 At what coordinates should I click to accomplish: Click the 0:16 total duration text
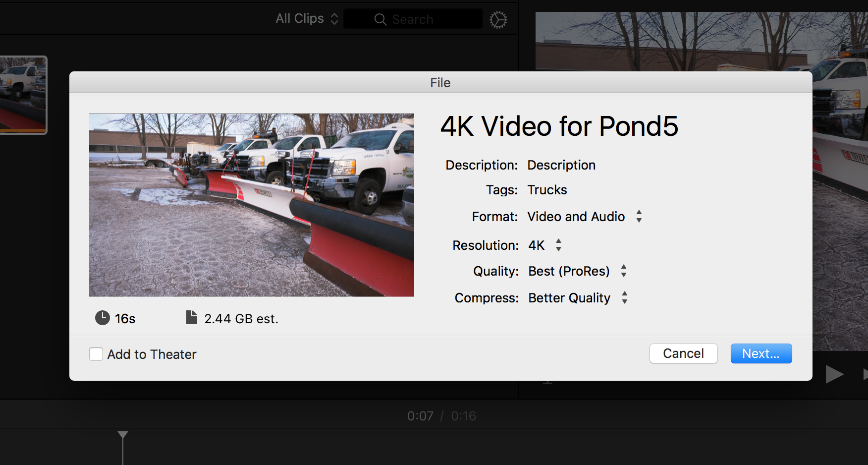click(463, 416)
